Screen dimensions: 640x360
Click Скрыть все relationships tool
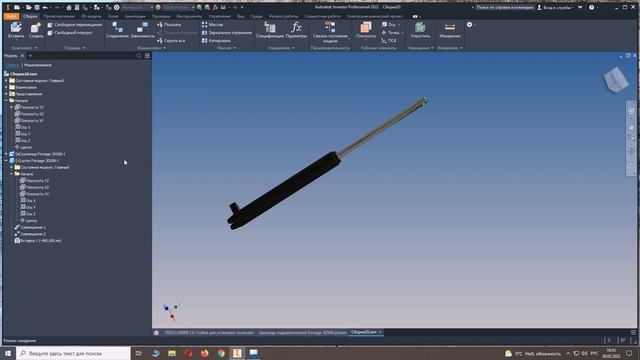(x=171, y=41)
